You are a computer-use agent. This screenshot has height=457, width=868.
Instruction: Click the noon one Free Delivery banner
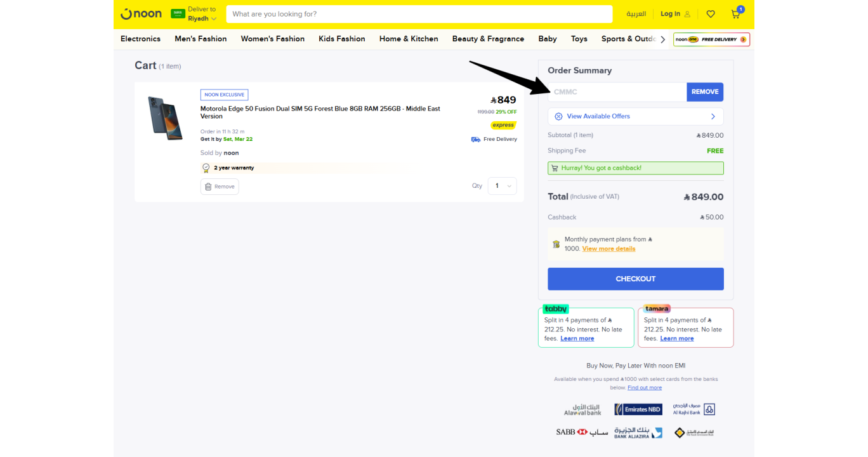click(x=711, y=39)
